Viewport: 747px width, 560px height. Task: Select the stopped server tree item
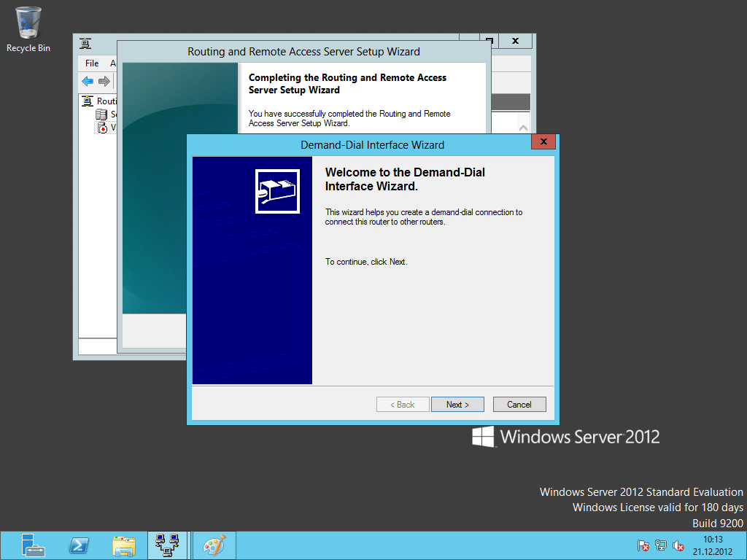(105, 128)
